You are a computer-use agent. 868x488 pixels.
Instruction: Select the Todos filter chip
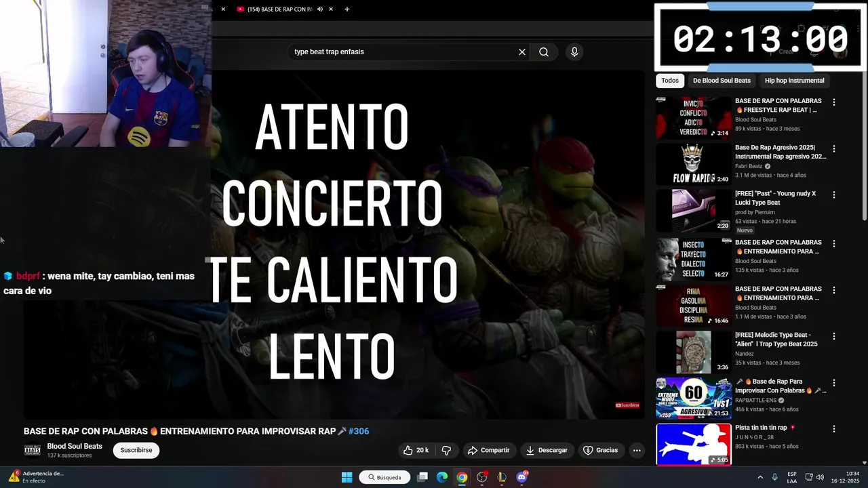point(670,81)
